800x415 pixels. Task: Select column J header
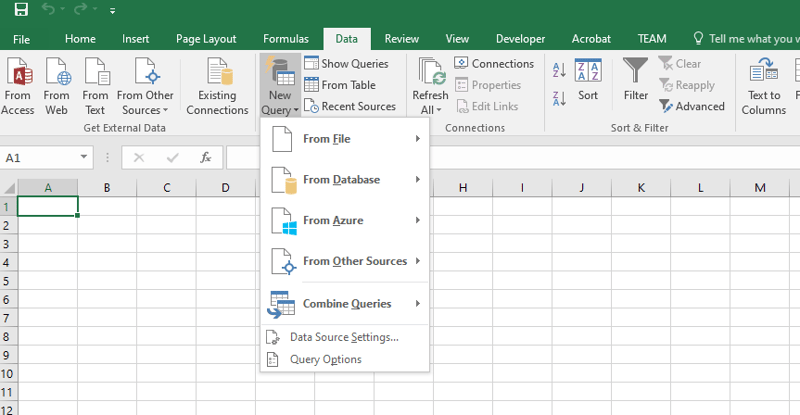(581, 188)
